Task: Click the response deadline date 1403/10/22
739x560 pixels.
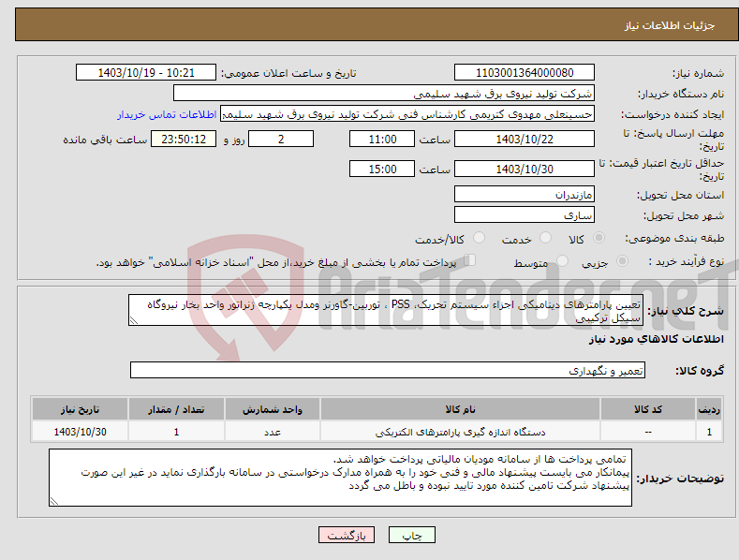Action: click(525, 139)
